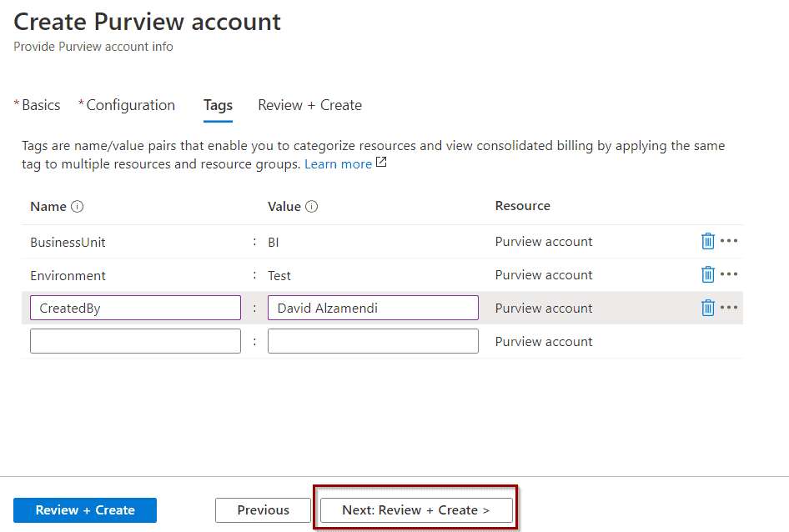The image size is (789, 532).
Task: Select the Tags tab
Action: [218, 106]
